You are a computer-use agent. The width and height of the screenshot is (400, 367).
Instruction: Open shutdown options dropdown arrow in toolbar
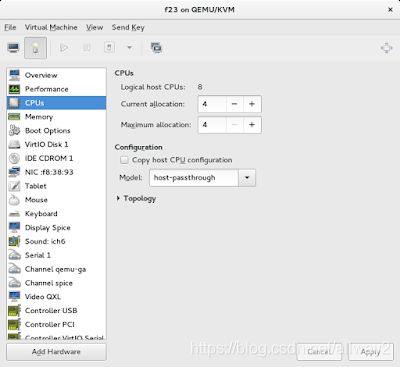click(x=129, y=48)
